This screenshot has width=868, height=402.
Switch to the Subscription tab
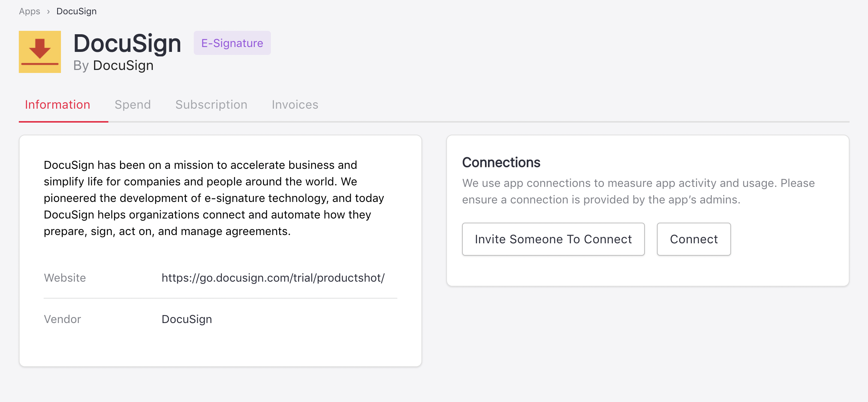(211, 105)
